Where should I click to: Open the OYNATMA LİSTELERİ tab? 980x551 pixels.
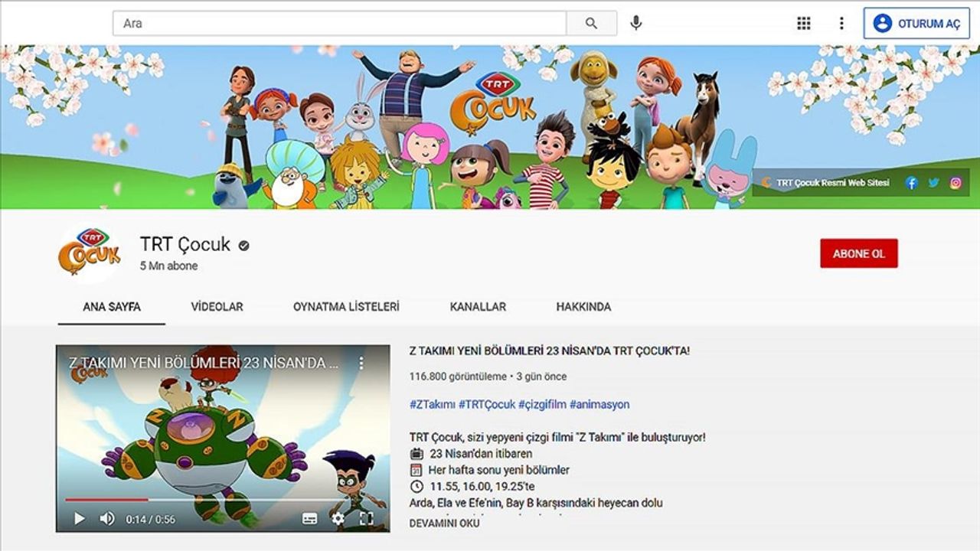[346, 307]
